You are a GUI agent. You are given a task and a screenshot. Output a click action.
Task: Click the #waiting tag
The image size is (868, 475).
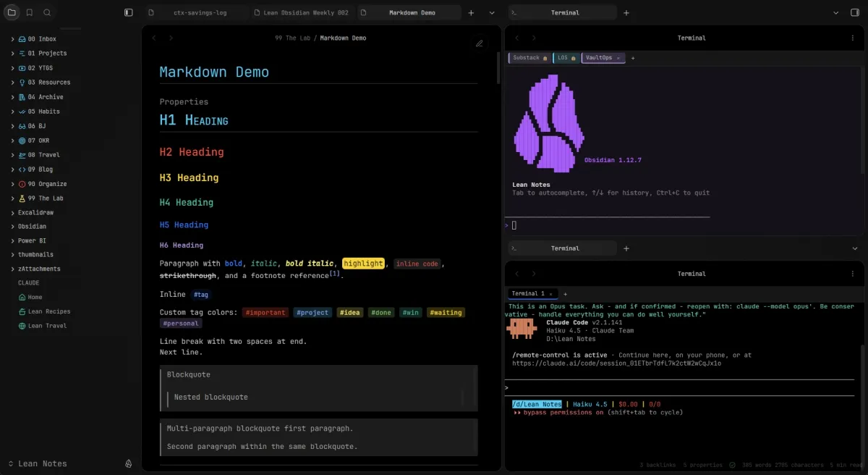coord(446,313)
